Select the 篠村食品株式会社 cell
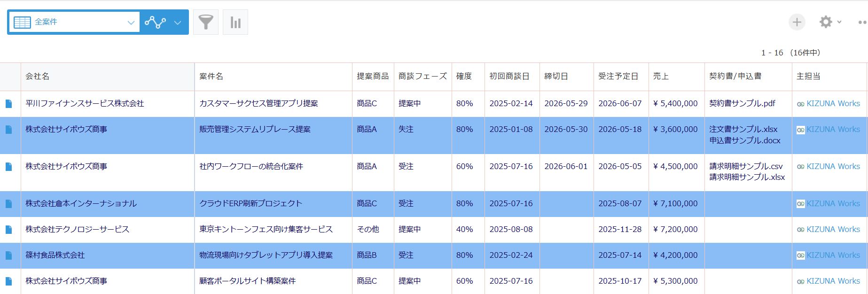Image resolution: width=868 pixels, height=294 pixels. tap(108, 255)
